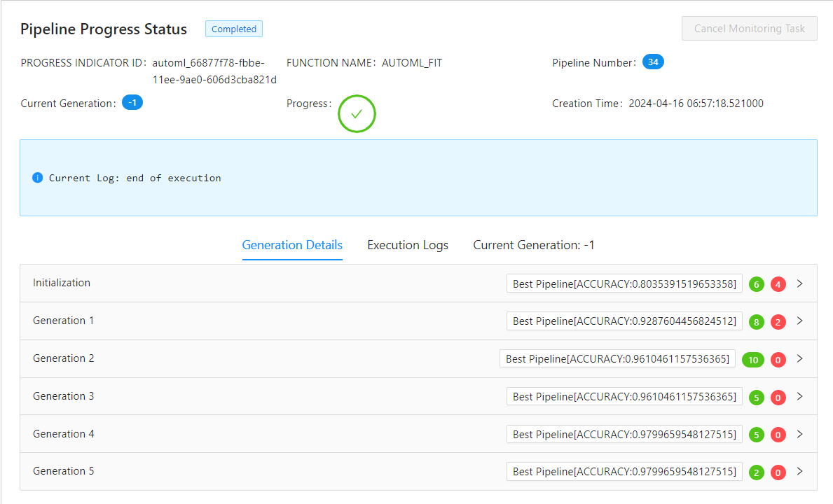Expand Generation 3 using its chevron

click(x=799, y=397)
